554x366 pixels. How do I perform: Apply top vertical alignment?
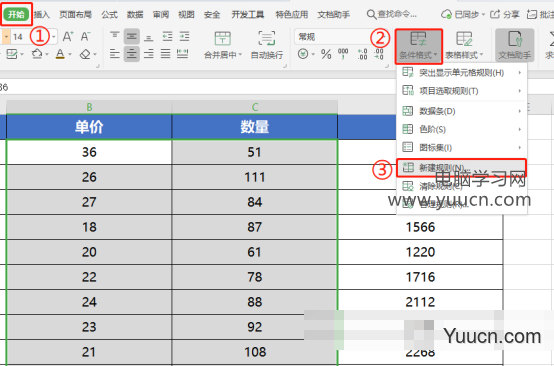tap(114, 36)
